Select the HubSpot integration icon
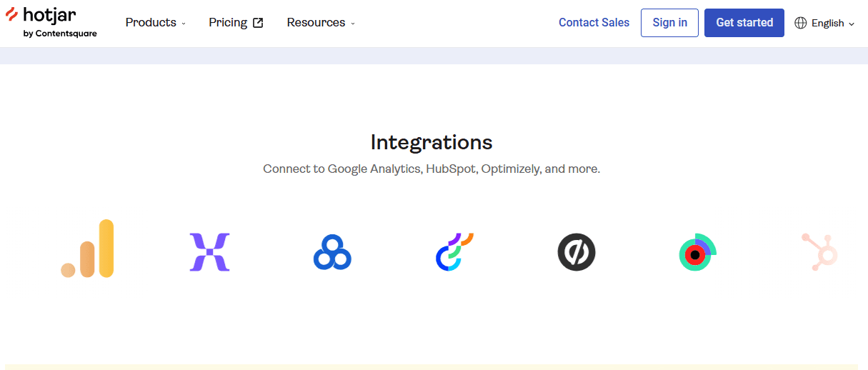 819,252
